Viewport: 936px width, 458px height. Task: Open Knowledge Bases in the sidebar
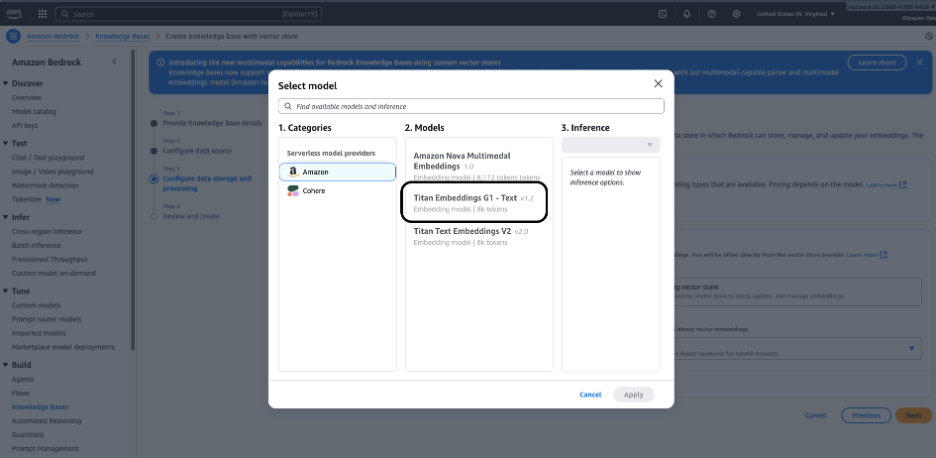[x=40, y=407]
